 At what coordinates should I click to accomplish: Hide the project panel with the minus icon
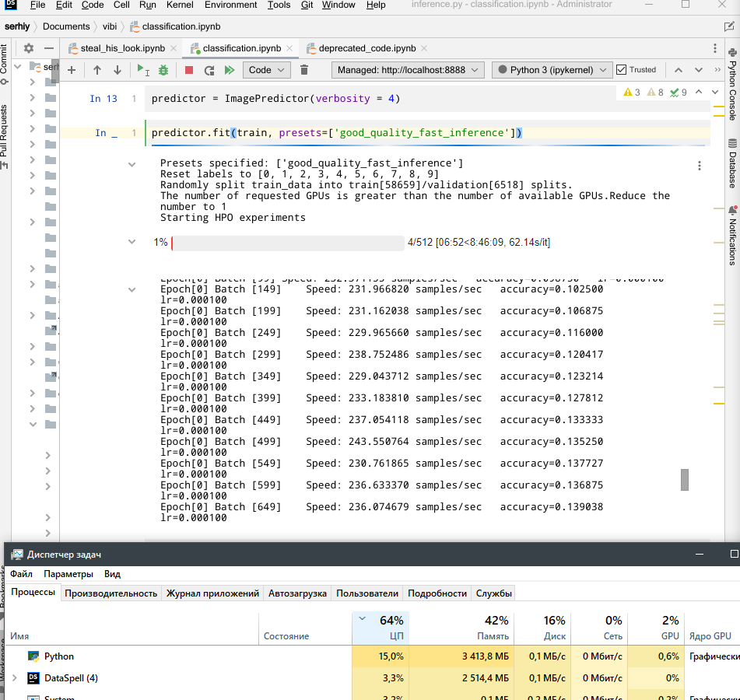(49, 48)
